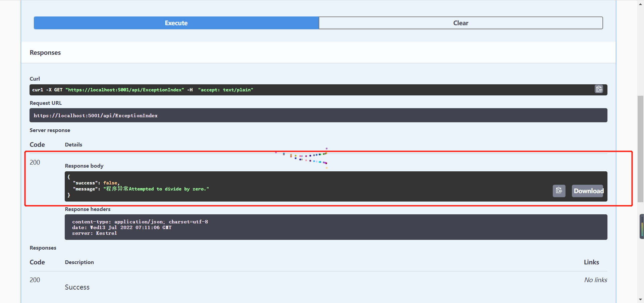Click the "success": false line in response
This screenshot has width=644, height=303.
[96, 183]
